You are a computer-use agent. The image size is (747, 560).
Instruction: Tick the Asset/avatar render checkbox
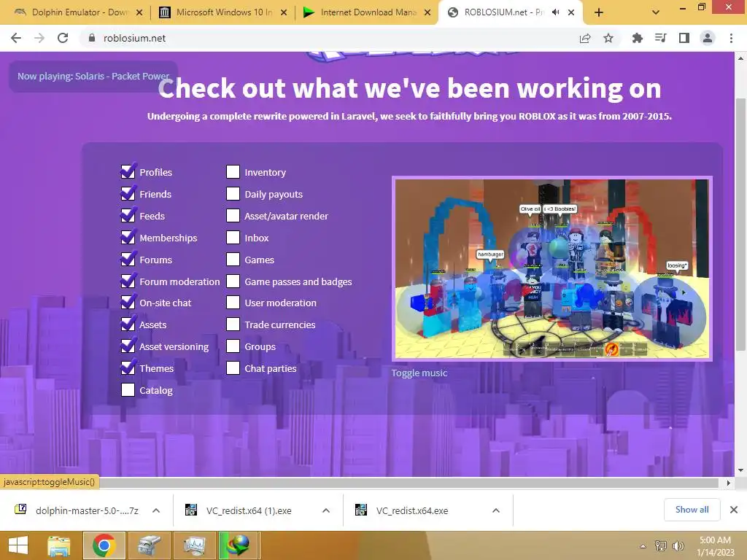coord(233,216)
